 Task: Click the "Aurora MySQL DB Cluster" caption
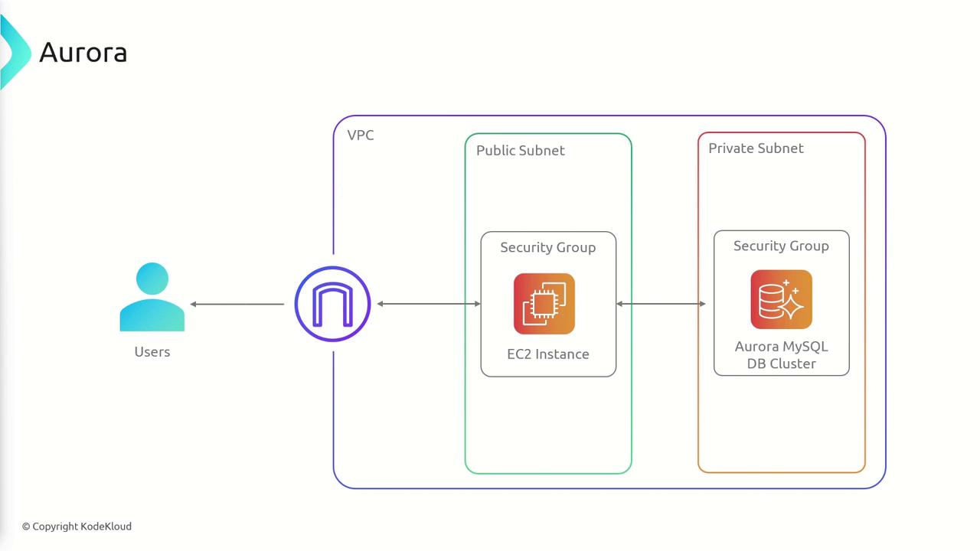click(x=782, y=355)
